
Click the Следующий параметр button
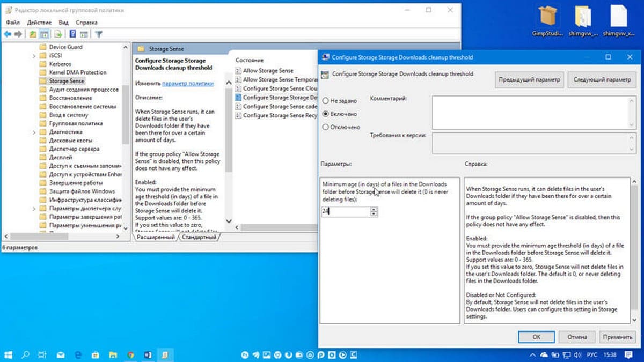[602, 79]
